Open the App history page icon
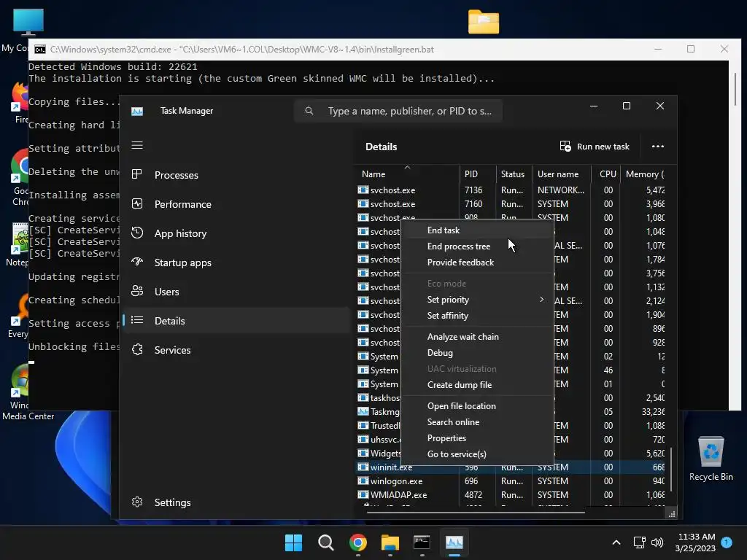747x560 pixels. [x=137, y=233]
